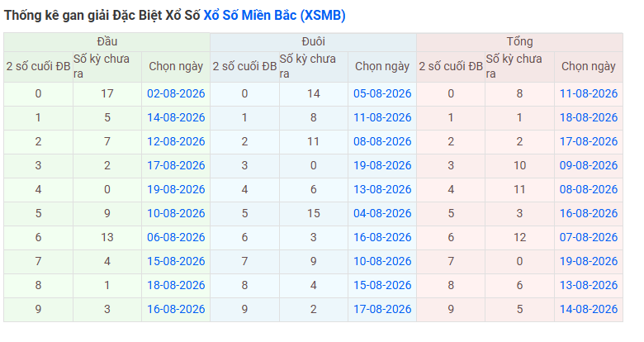Select Tổng date 18-08-2026 for number 1
644x342 pixels.
coord(589,117)
